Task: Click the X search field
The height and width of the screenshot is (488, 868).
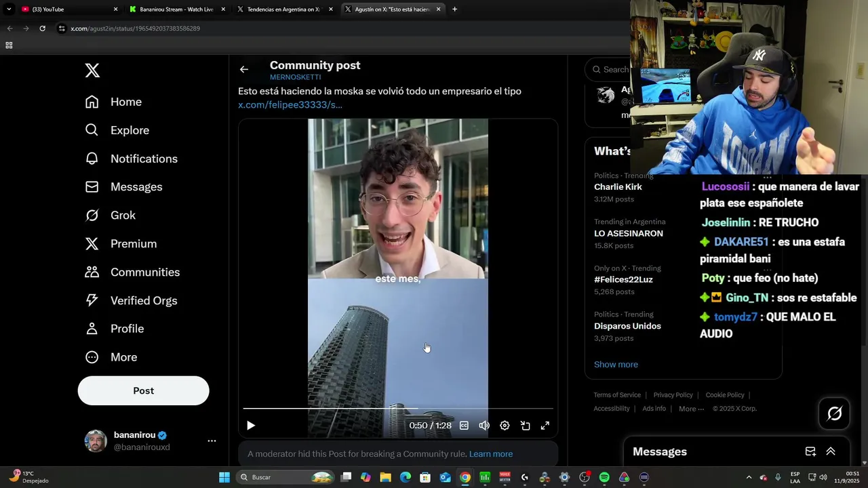Action: point(610,69)
